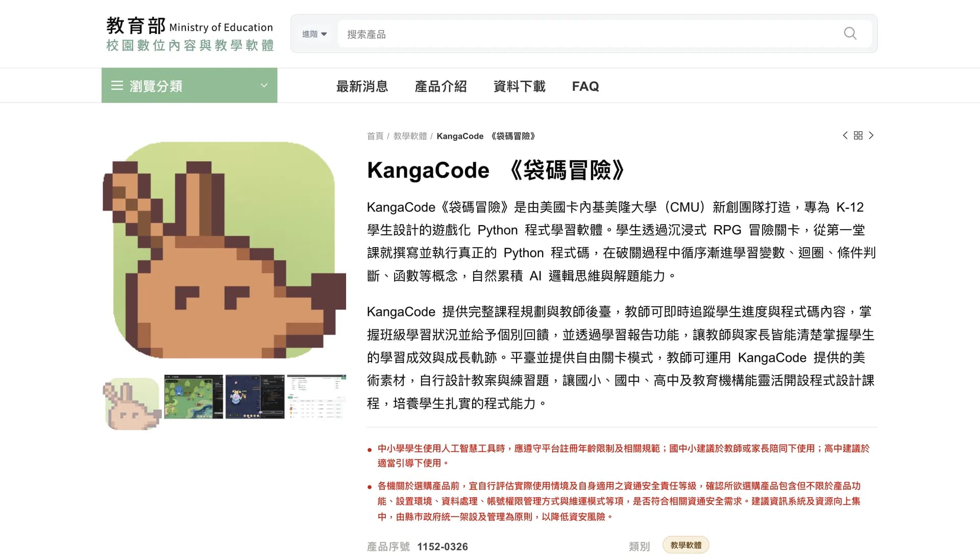Open the product grid view icon

click(x=858, y=135)
